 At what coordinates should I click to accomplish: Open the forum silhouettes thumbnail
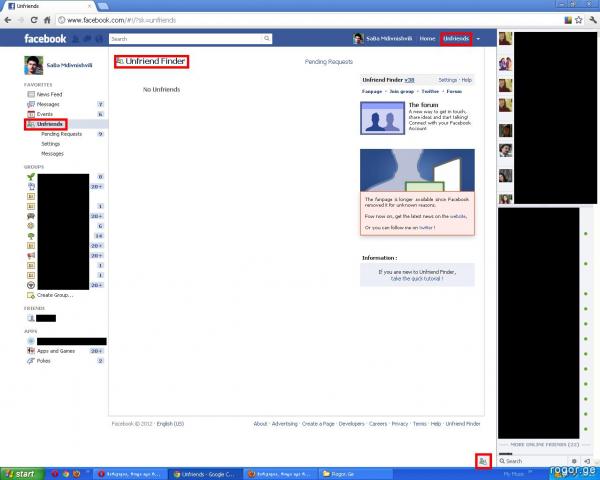pyautogui.click(x=382, y=118)
